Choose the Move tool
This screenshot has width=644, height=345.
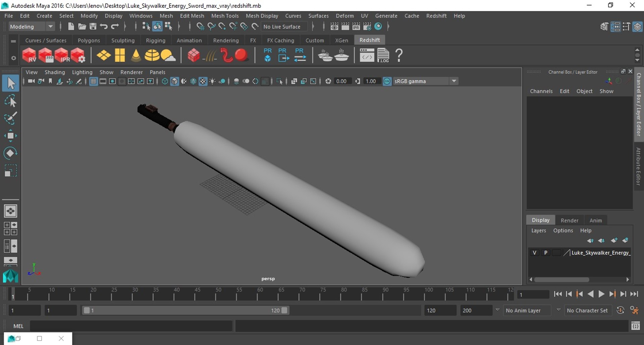[x=10, y=136]
